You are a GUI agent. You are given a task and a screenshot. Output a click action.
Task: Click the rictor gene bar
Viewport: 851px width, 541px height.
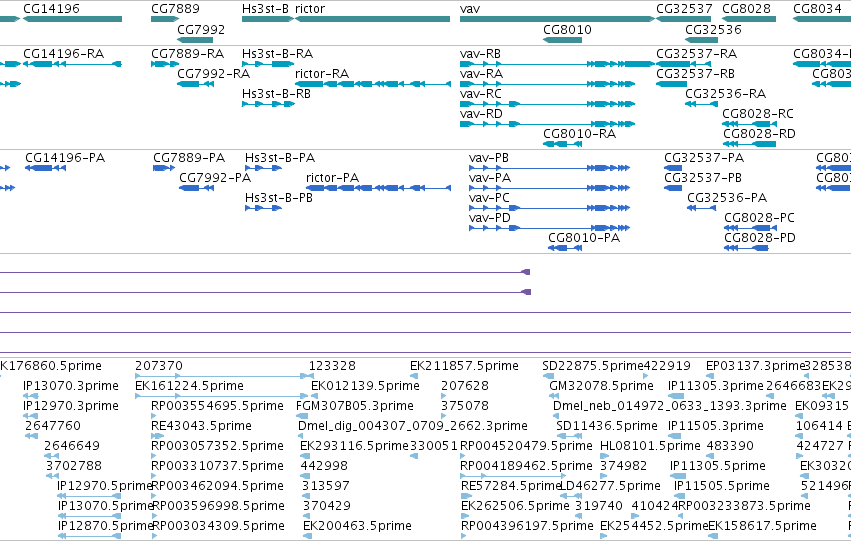coord(372,19)
